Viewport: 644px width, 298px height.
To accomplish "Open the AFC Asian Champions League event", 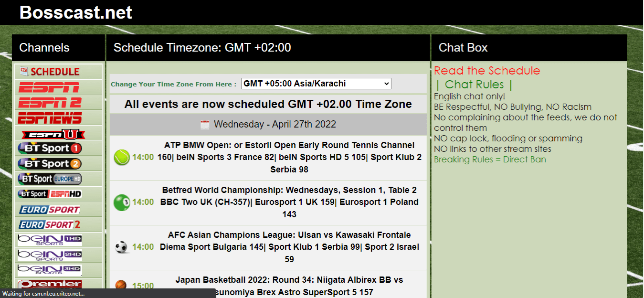I will point(289,247).
